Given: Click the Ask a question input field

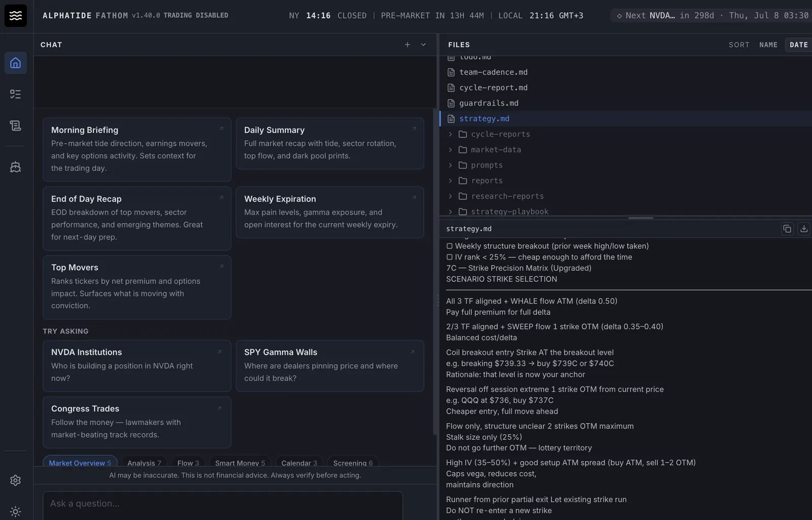Looking at the screenshot, I should tap(223, 505).
